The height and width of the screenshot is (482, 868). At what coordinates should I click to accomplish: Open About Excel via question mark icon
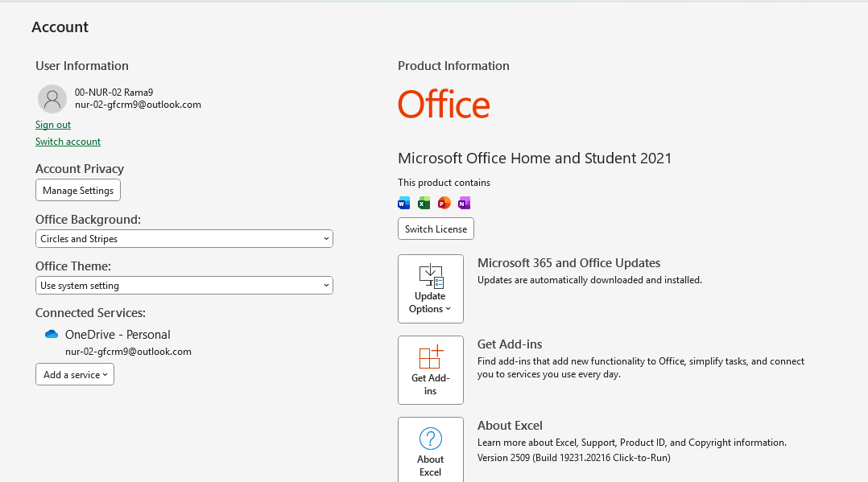431,439
